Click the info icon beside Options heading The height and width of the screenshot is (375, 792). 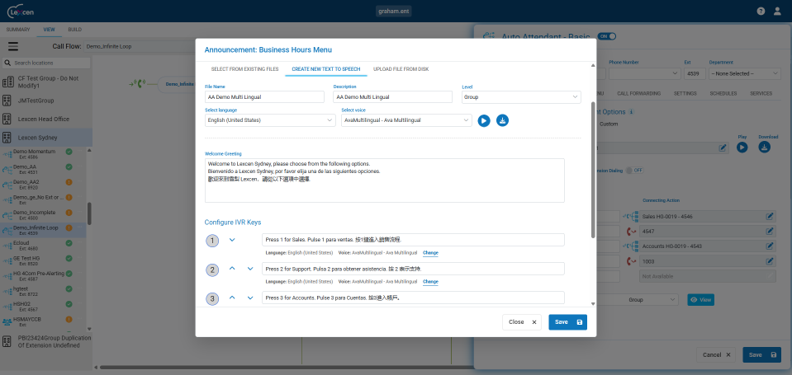coord(631,112)
